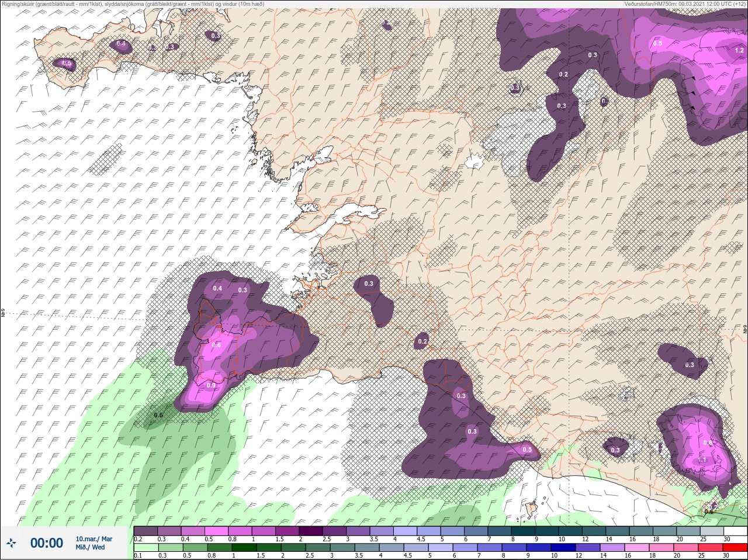Click the 1.1 precipitation value on the map
The width and height of the screenshot is (748, 560).
point(702,460)
